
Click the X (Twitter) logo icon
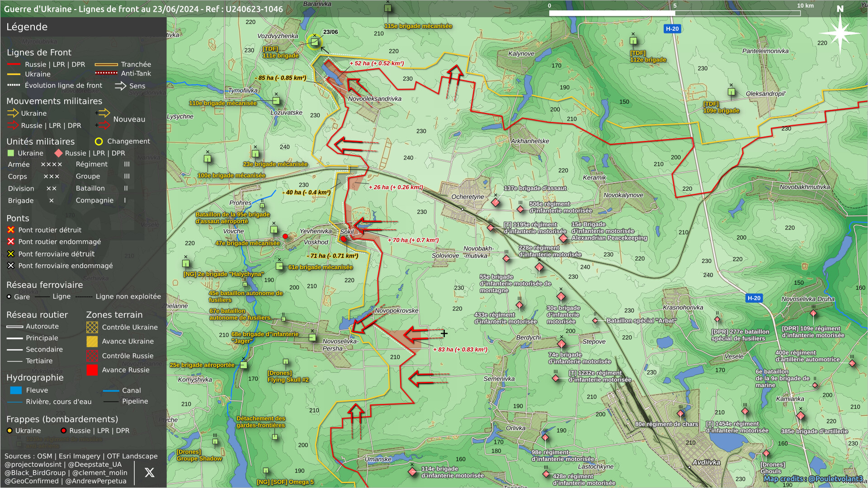click(x=150, y=473)
